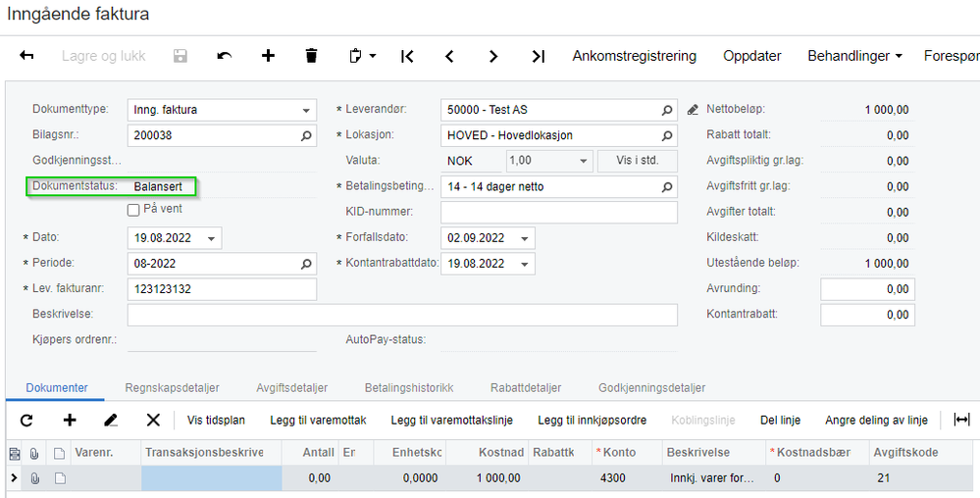The width and height of the screenshot is (980, 498).
Task: Click the Antall column header
Action: (x=310, y=452)
